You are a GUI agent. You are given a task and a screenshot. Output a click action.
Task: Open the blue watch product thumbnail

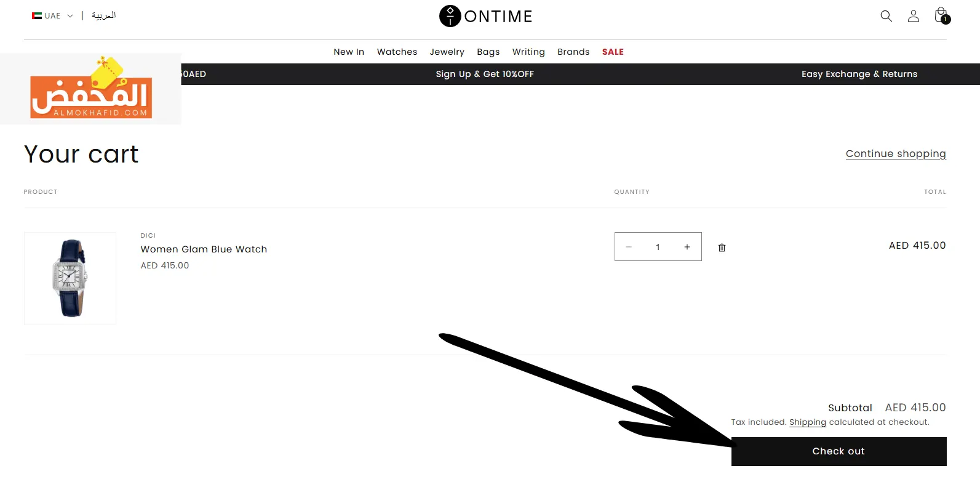click(x=70, y=278)
